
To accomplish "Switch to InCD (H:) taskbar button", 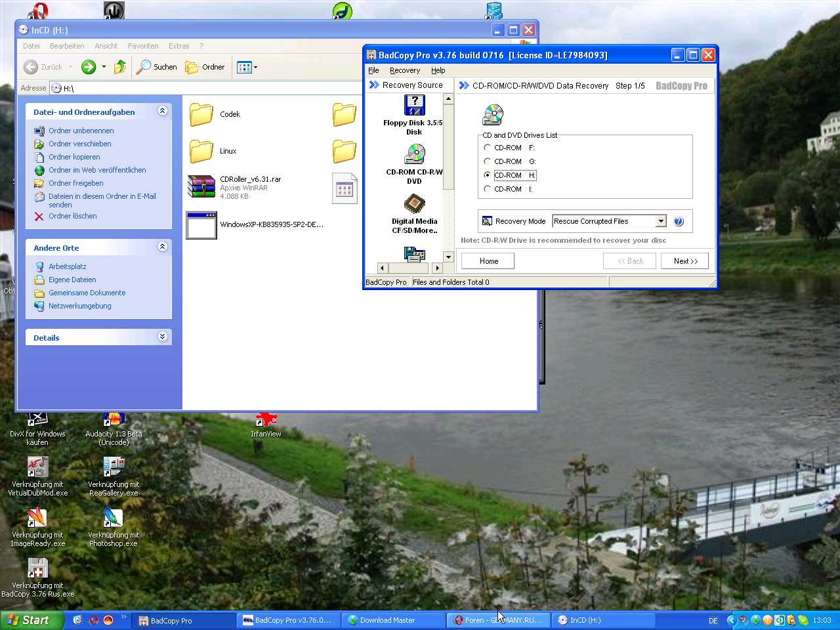I will click(603, 620).
